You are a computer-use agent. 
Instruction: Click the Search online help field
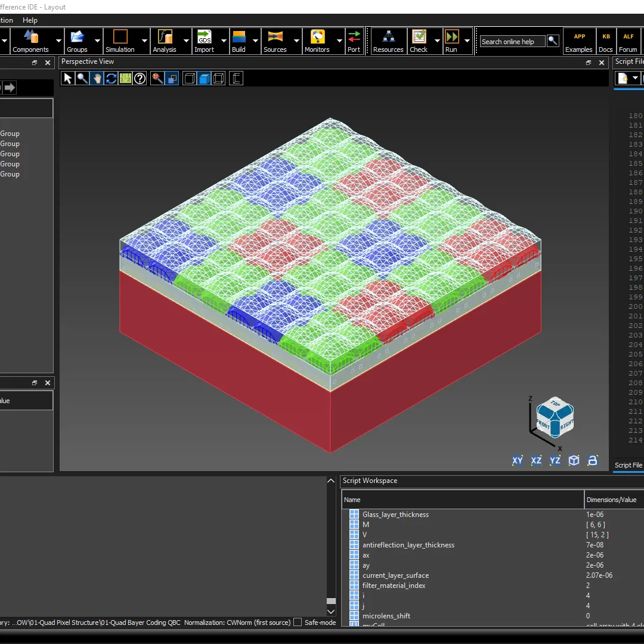coord(512,42)
